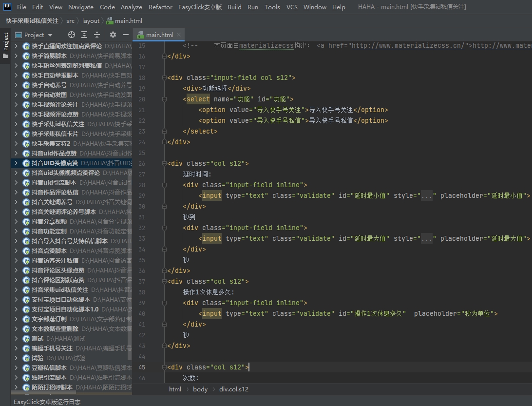Image resolution: width=532 pixels, height=406 pixels.
Task: Click the body breadcrumb below the editor
Action: pos(200,389)
